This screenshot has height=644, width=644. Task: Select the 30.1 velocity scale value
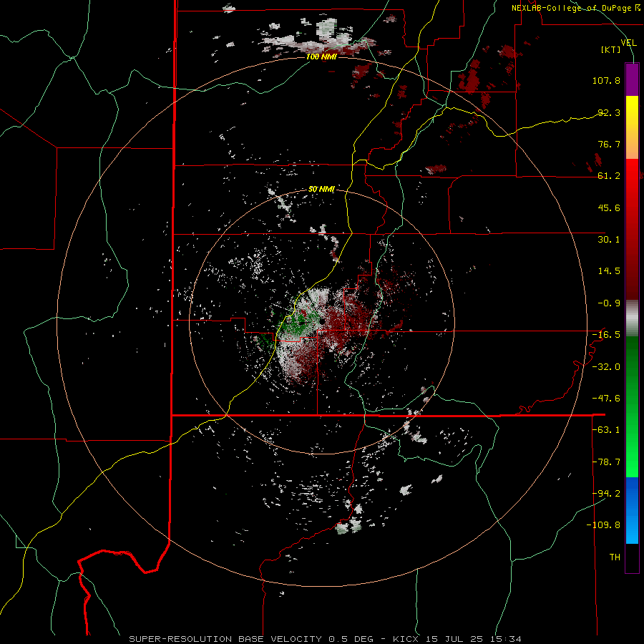pos(609,240)
